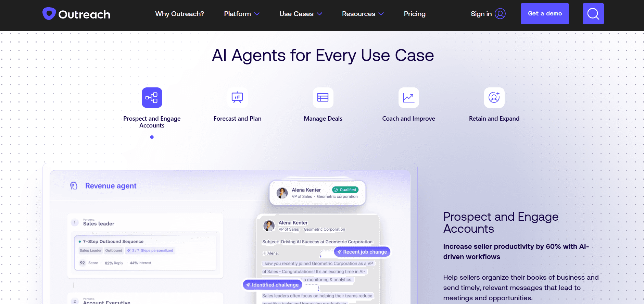644x304 pixels.
Task: Go to the Pricing page
Action: pyautogui.click(x=415, y=14)
